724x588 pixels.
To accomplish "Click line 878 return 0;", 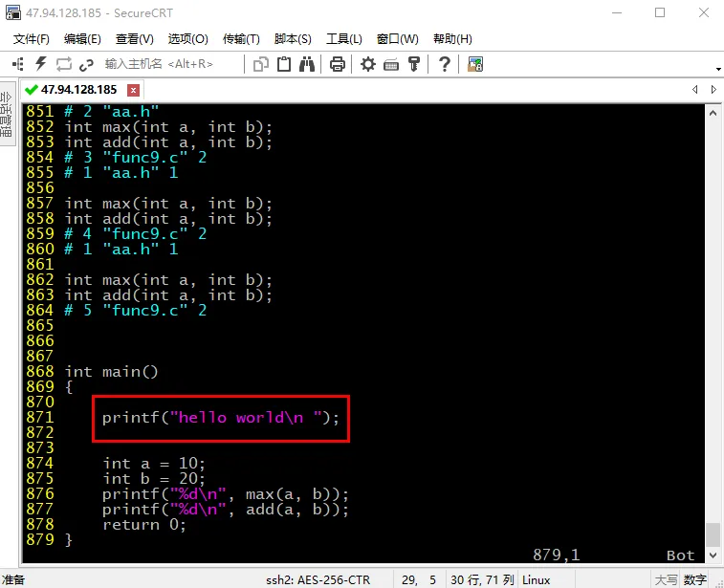I will pos(144,524).
